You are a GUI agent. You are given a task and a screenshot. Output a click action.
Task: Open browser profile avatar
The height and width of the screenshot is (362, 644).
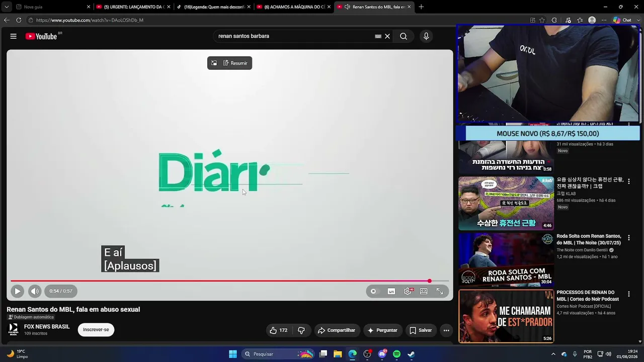click(592, 20)
